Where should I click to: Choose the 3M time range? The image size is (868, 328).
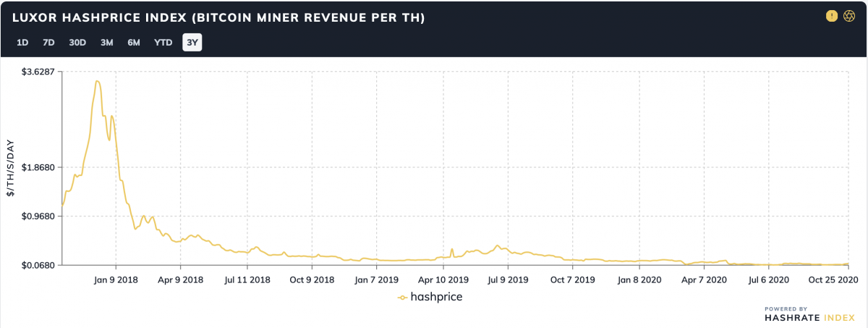(107, 42)
